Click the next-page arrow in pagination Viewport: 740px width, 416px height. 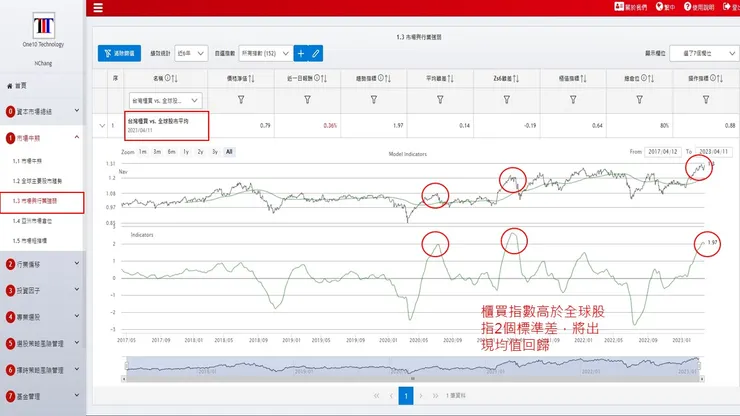420,396
